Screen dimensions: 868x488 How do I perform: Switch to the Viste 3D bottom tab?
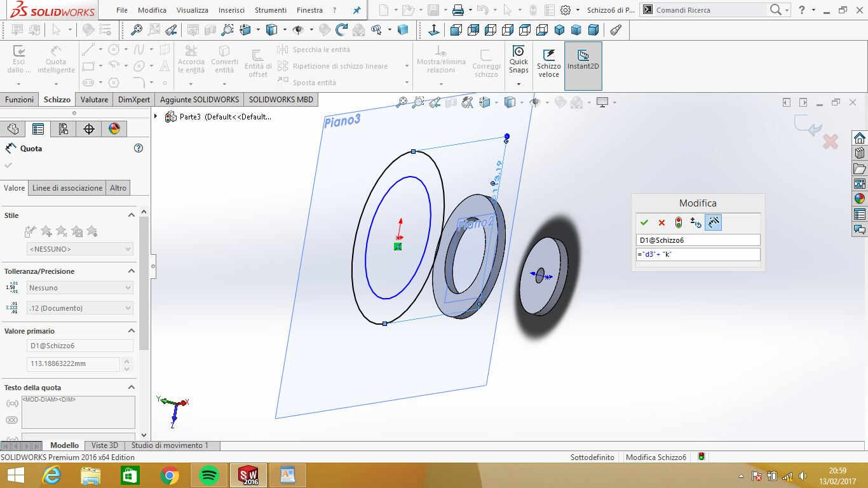pyautogui.click(x=104, y=445)
